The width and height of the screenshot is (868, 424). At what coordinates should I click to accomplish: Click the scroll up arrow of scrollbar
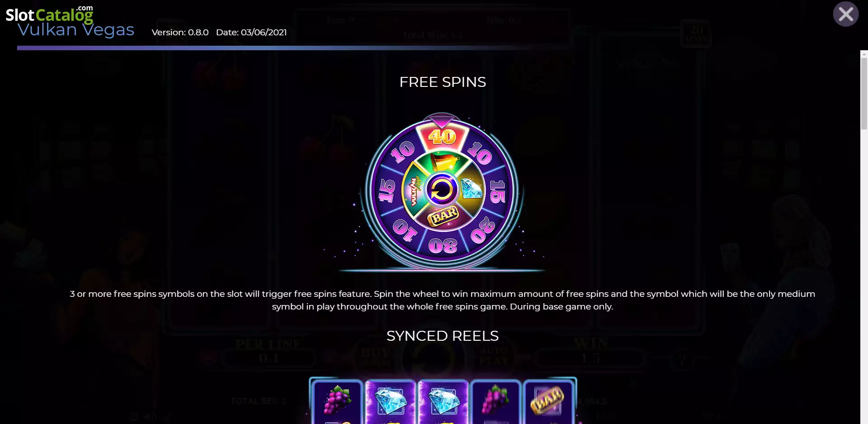[x=864, y=54]
